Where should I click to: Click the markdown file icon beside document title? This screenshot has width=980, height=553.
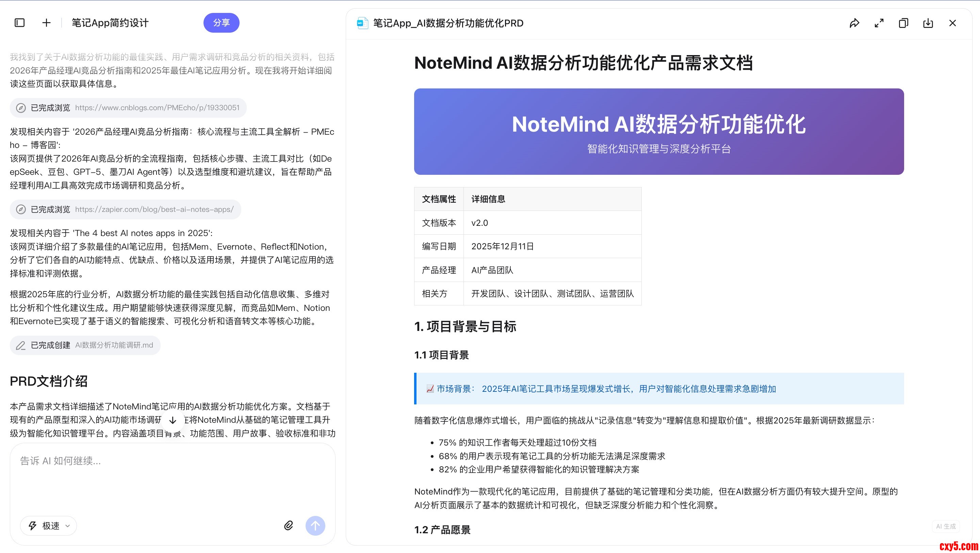tap(362, 23)
